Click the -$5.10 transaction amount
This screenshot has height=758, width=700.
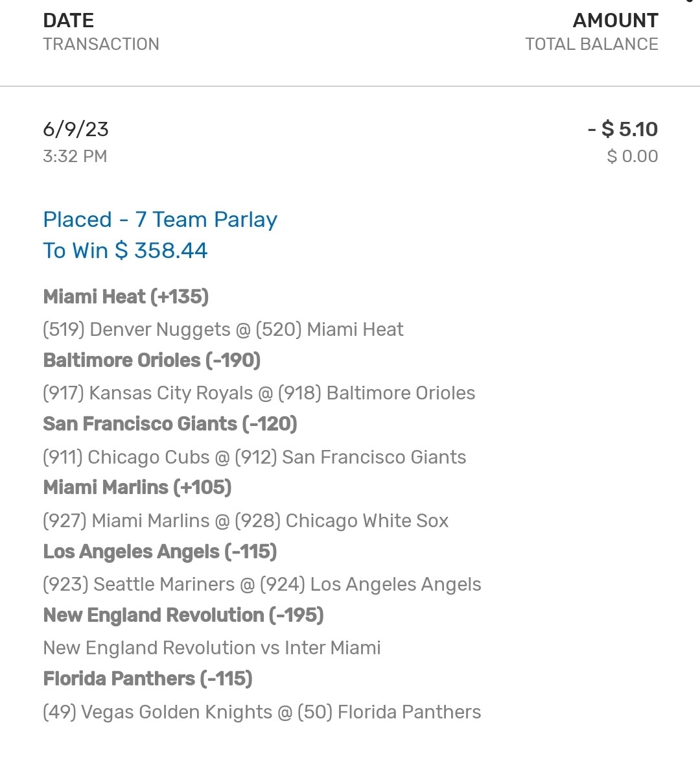(x=623, y=129)
